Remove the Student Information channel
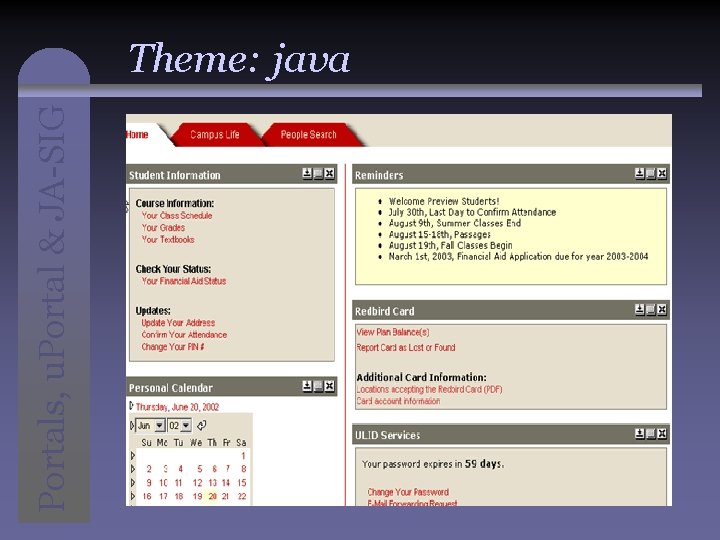720x540 pixels. [x=329, y=174]
